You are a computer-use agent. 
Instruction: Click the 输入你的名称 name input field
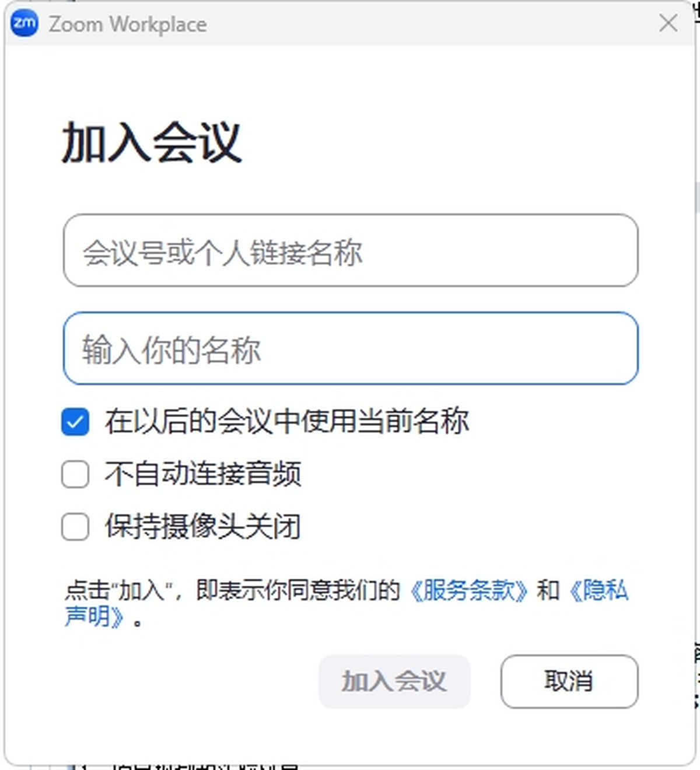click(350, 349)
